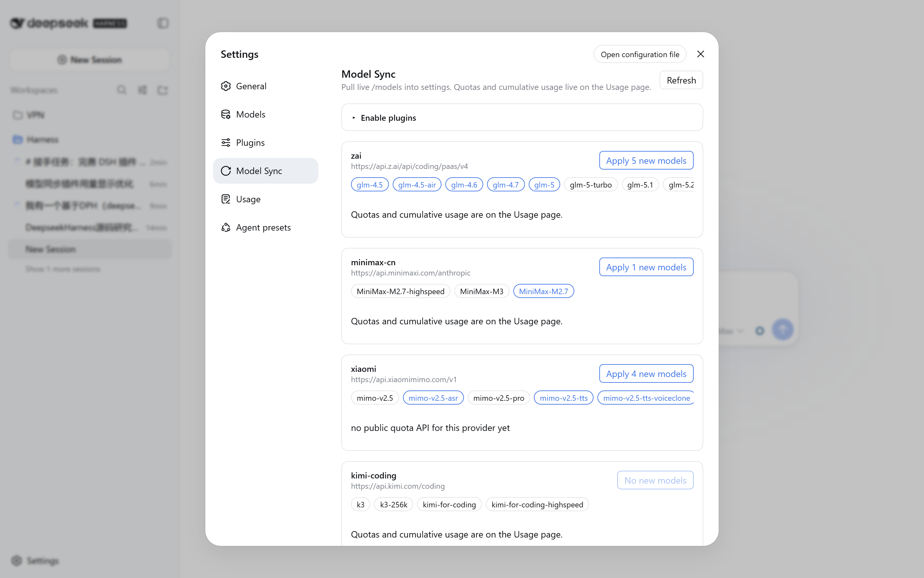Screen dimensions: 924x578
Task: Apply 1 new models for minimax-cn
Action: (x=646, y=267)
